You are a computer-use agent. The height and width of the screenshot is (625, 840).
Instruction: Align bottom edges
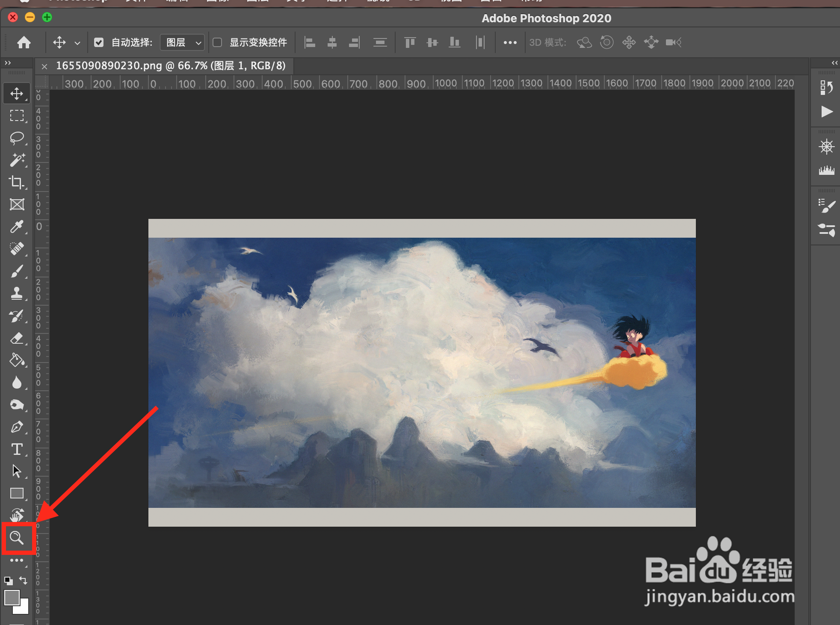(455, 42)
